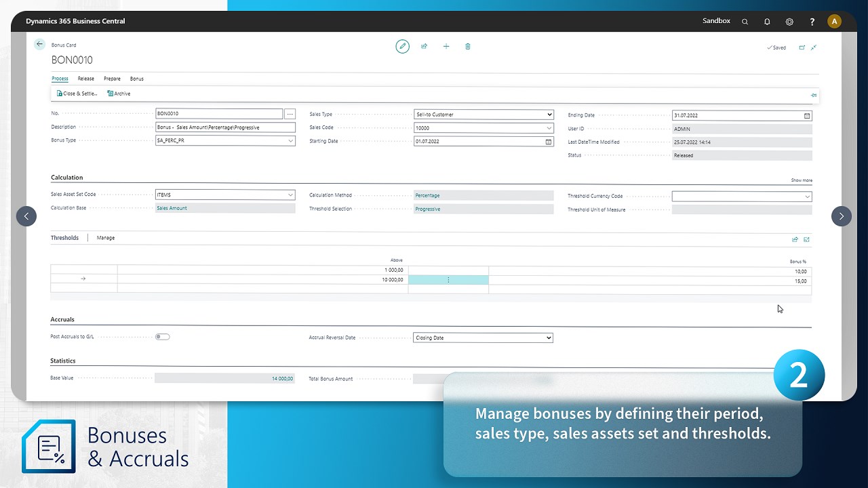Expand the Bonus Type dropdown
This screenshot has width=868, height=488.
290,141
